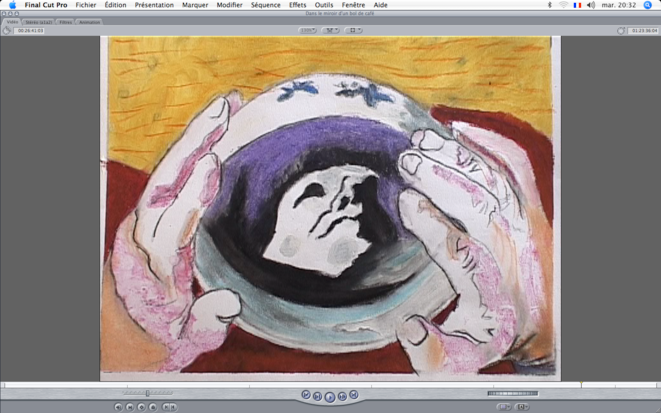The height and width of the screenshot is (413, 661).
Task: Open the Recent Clips pop-up menu
Action: coord(504,407)
